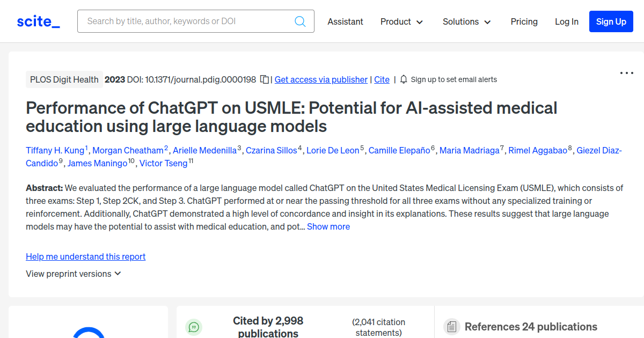644x338 pixels.
Task: Click the green citation quote icon
Action: tap(194, 327)
